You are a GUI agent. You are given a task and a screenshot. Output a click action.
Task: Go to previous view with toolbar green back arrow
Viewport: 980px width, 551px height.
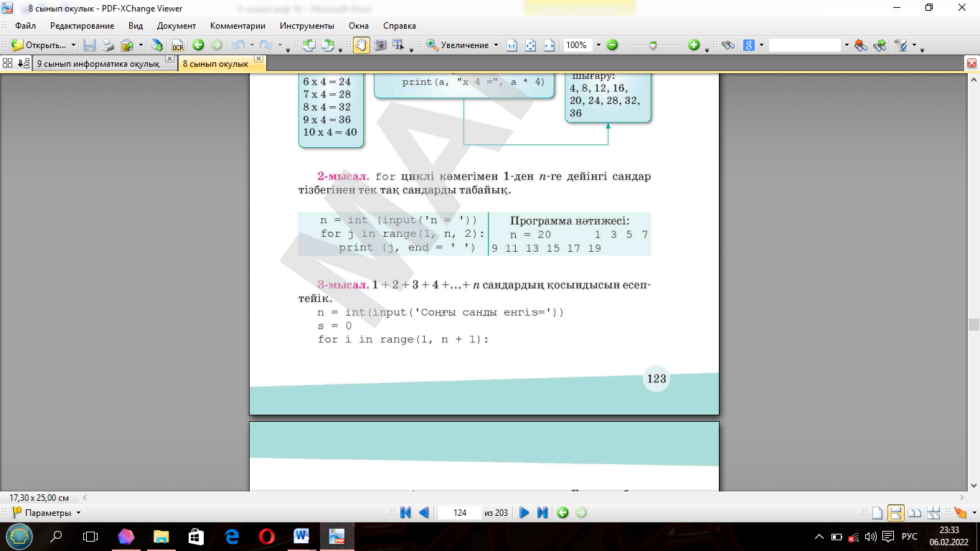[x=198, y=45]
